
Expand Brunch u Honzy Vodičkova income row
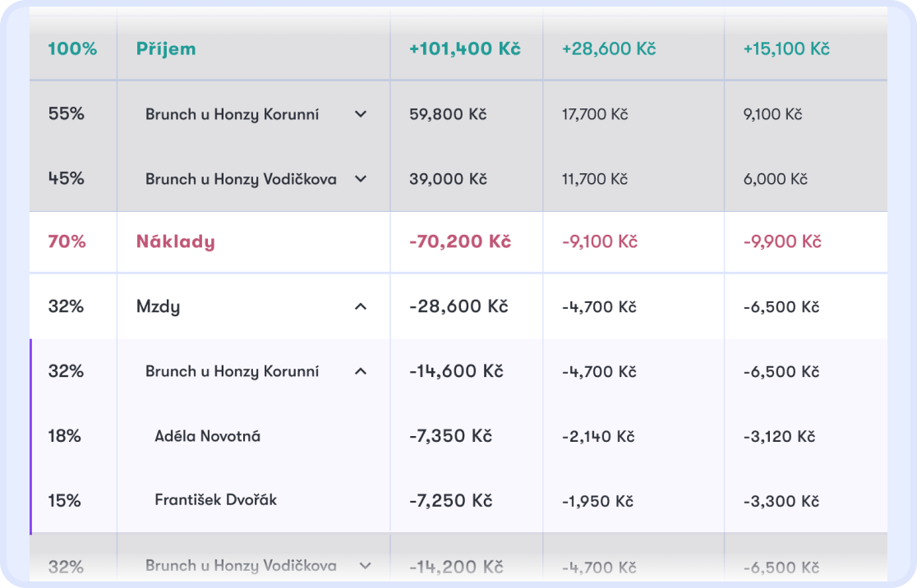coord(361,179)
